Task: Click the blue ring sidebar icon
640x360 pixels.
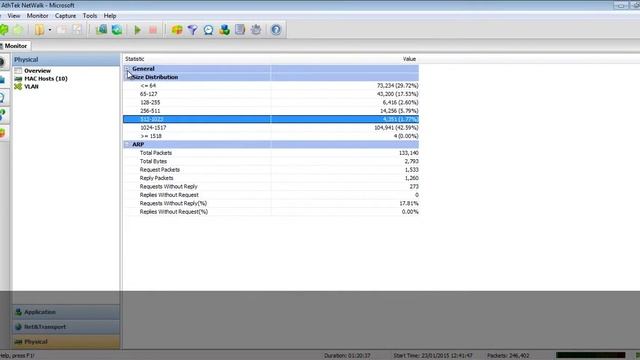Action: (x=2, y=98)
